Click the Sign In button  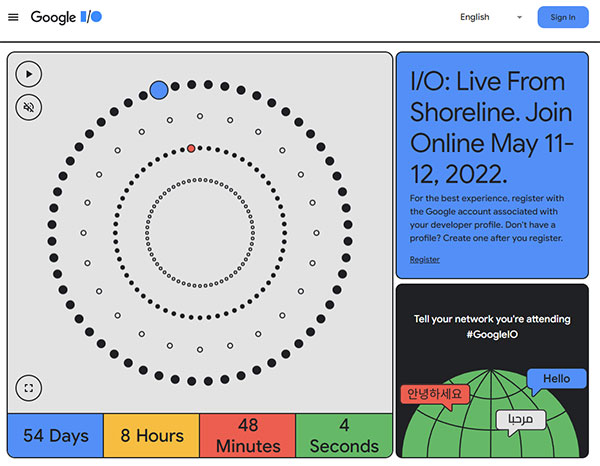562,17
